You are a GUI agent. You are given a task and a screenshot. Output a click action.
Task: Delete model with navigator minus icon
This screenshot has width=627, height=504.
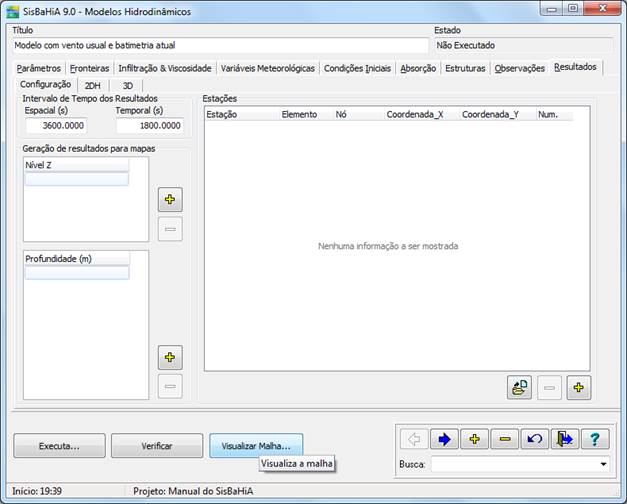click(505, 439)
